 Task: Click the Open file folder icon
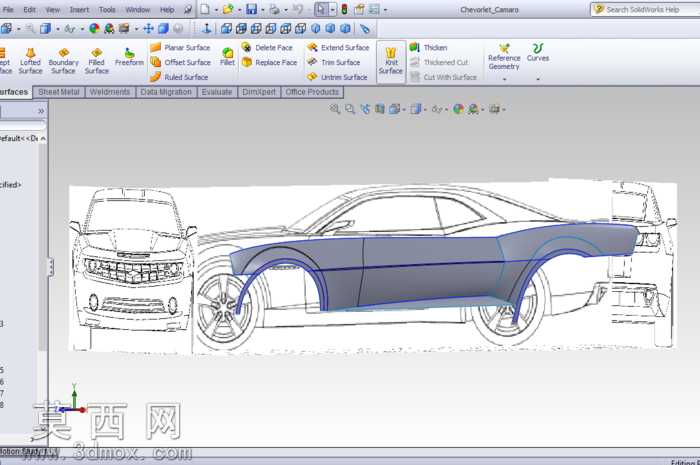click(228, 9)
